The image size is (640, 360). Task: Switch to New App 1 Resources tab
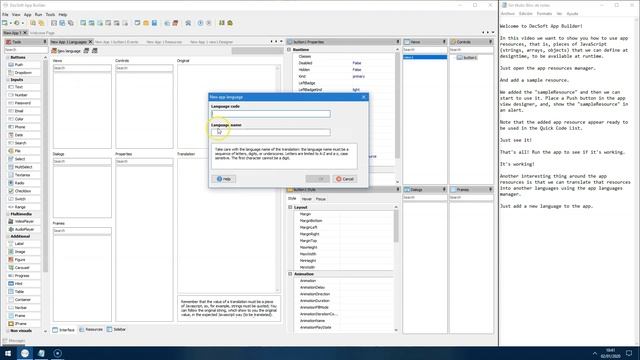[164, 42]
